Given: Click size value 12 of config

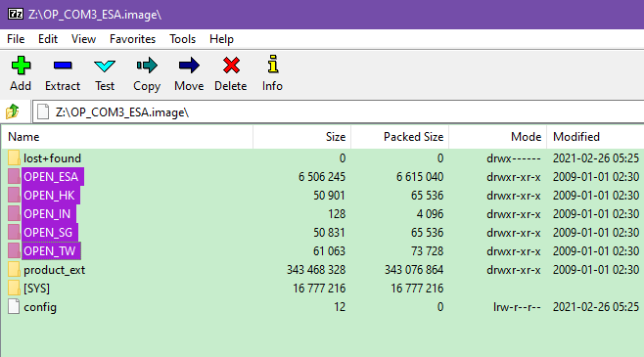Looking at the screenshot, I should point(340,306).
